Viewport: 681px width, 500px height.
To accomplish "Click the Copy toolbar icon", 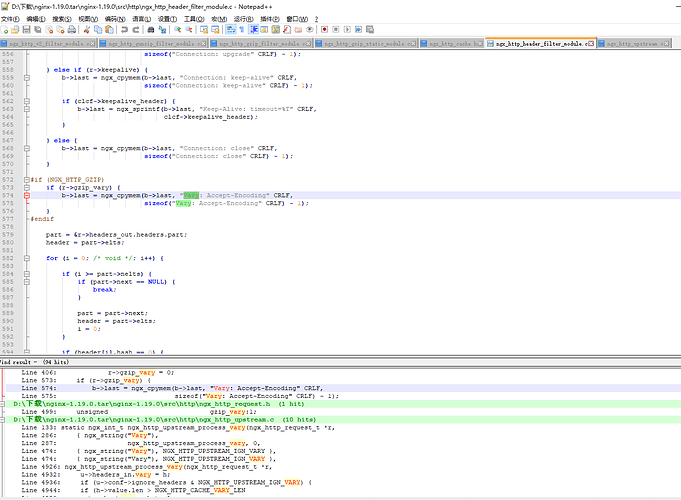I will (98, 30).
